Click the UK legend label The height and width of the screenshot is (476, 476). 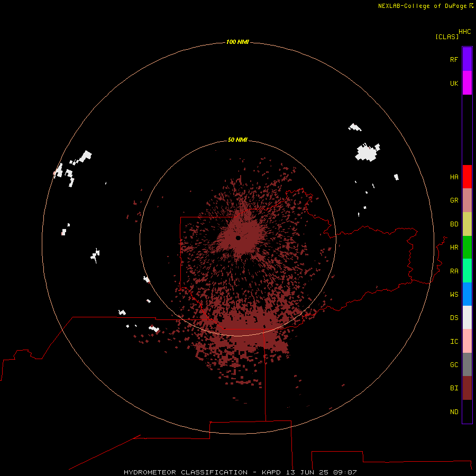click(454, 83)
